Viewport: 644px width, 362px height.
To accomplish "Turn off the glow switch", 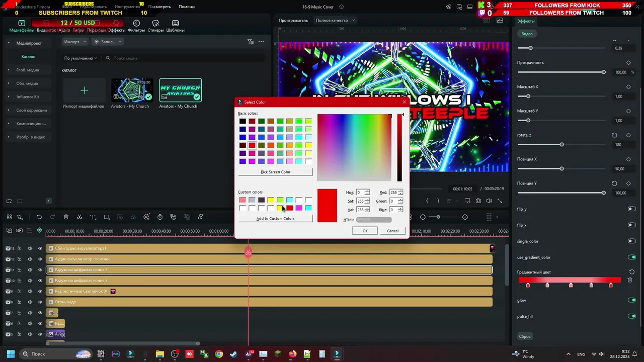I will point(632,300).
